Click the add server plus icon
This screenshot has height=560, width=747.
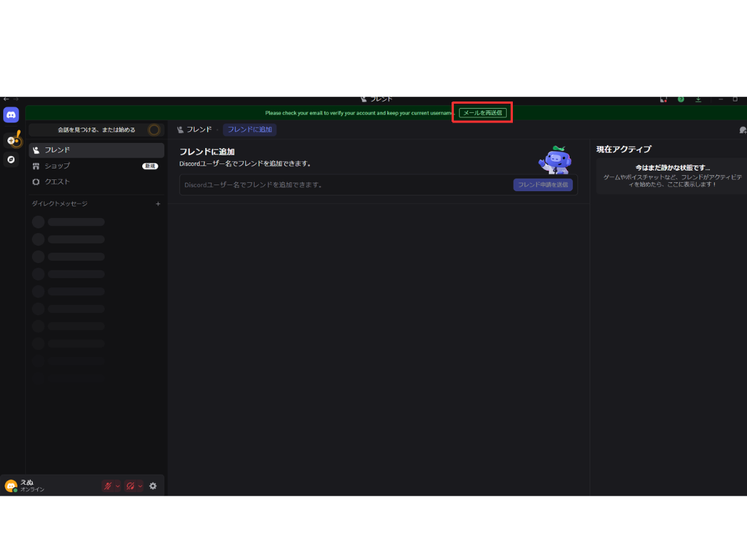(x=11, y=140)
